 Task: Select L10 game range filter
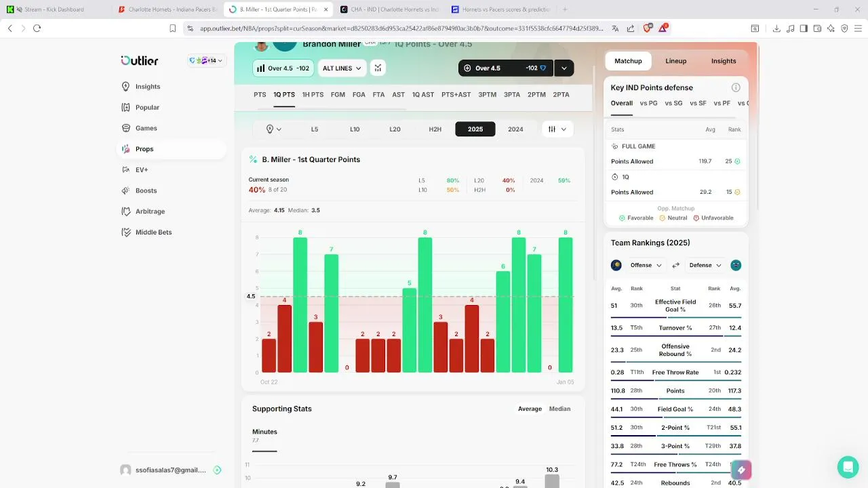pos(355,129)
